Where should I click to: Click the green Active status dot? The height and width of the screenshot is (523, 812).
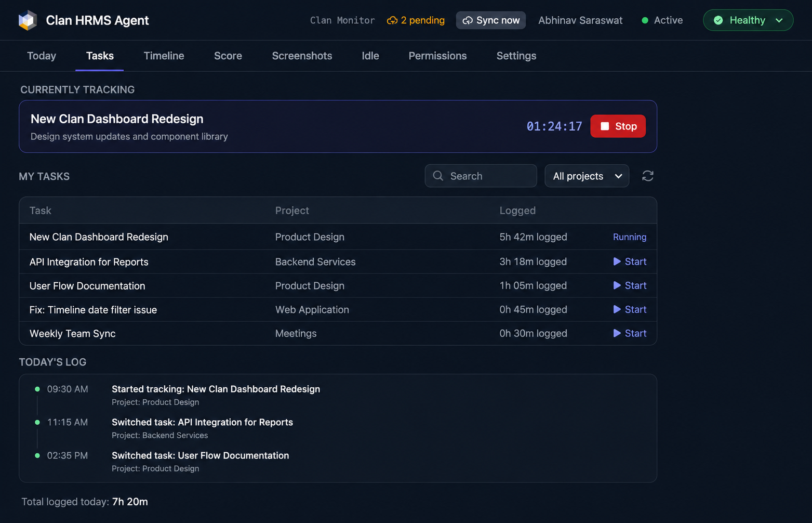coord(645,20)
